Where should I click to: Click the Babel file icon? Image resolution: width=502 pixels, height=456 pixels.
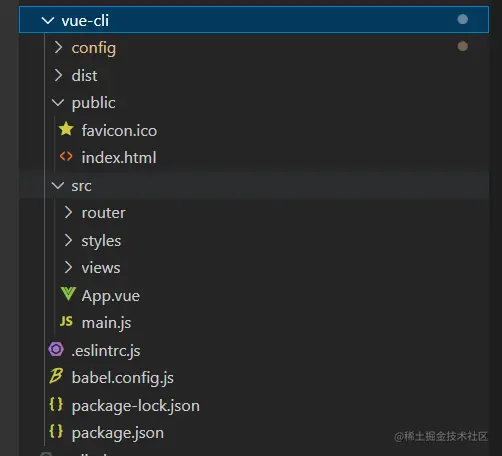coord(56,376)
